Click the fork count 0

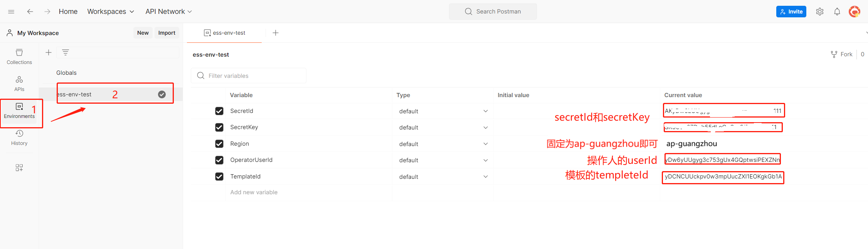pyautogui.click(x=863, y=54)
